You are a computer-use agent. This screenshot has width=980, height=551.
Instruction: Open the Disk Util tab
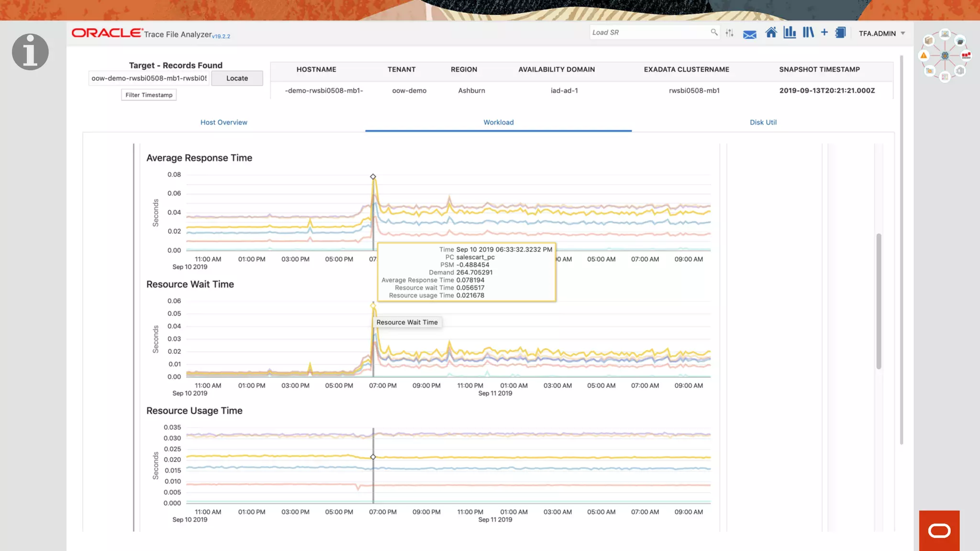pyautogui.click(x=763, y=122)
